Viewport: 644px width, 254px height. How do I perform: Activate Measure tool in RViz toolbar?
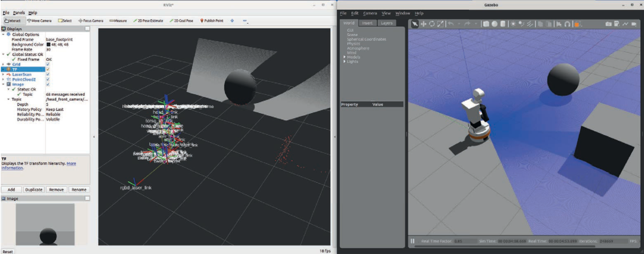(x=118, y=21)
